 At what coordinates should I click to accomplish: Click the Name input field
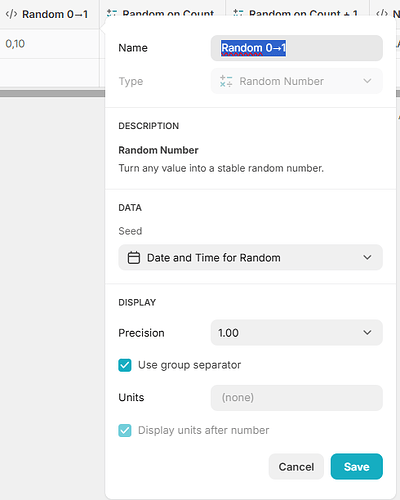(x=297, y=48)
